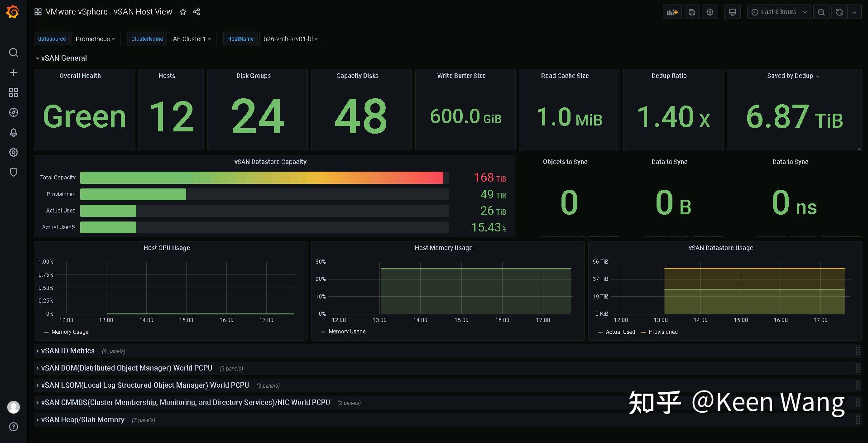Viewport: 868px width, 443px height.
Task: Expand the vSAN IO Metrics section
Action: pos(68,351)
